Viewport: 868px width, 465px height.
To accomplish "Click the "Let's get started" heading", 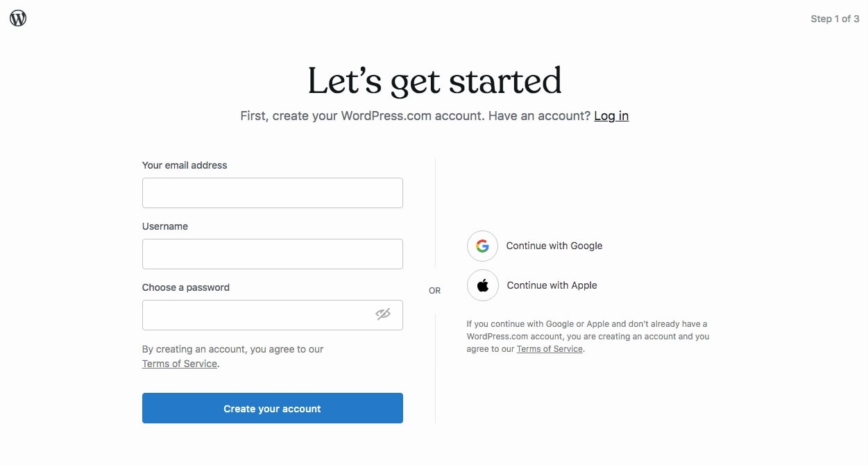I will 434,81.
